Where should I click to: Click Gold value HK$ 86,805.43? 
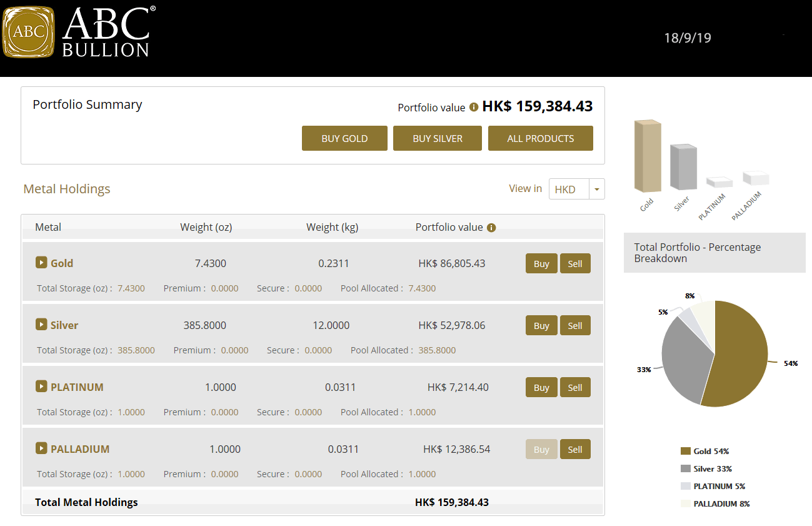coord(452,263)
